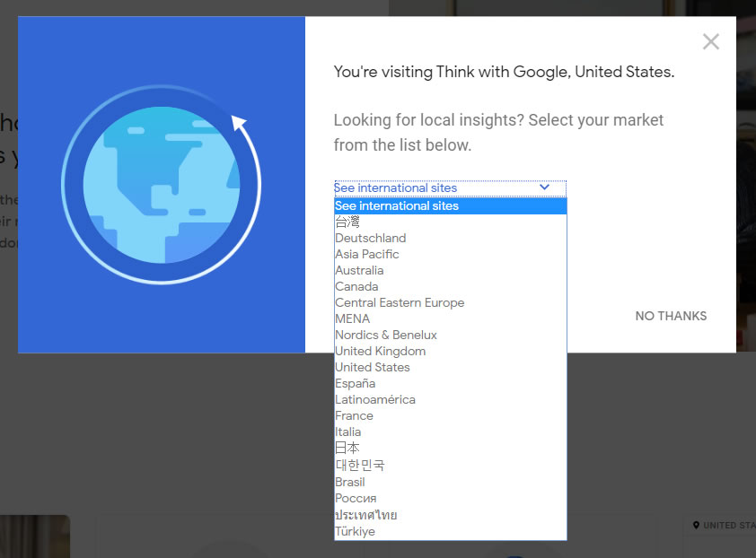756x558 pixels.
Task: Collapse the international sites dropdown arrow
Action: [x=544, y=187]
